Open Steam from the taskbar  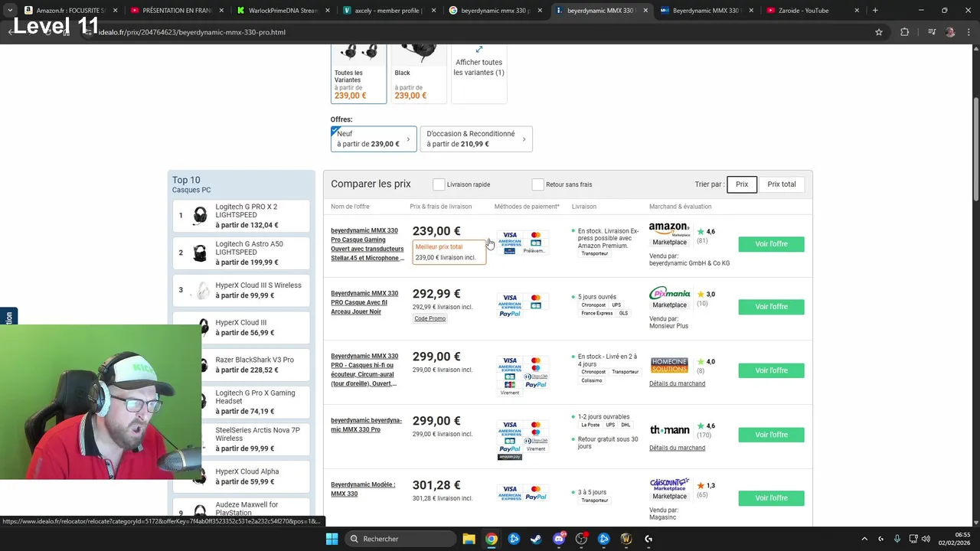(x=536, y=539)
